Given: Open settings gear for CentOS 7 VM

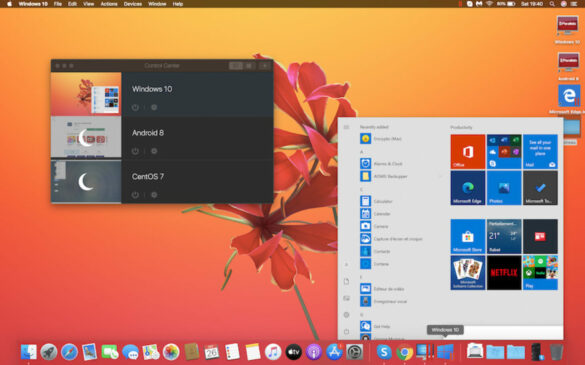Looking at the screenshot, I should 154,195.
